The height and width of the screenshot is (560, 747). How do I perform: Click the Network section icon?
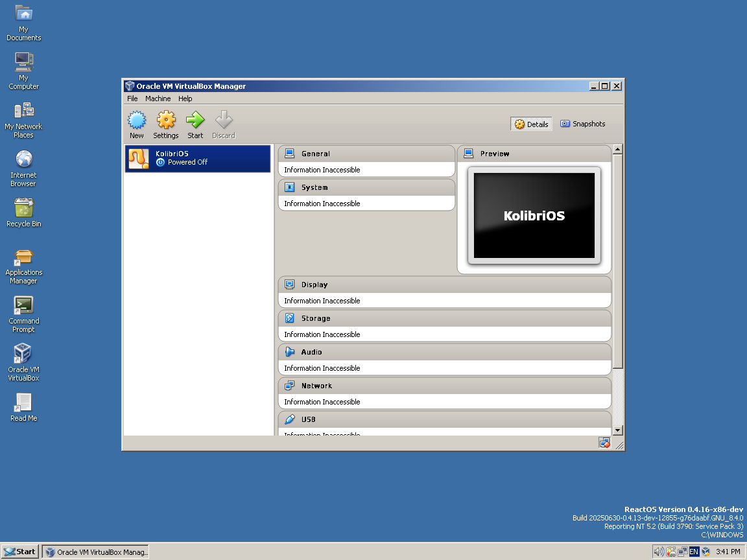coord(289,386)
